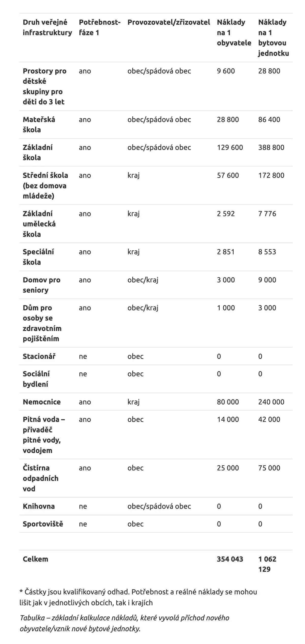305x644 pixels.
Task: Select the 'Mateřská škola' row label
Action: (39, 125)
